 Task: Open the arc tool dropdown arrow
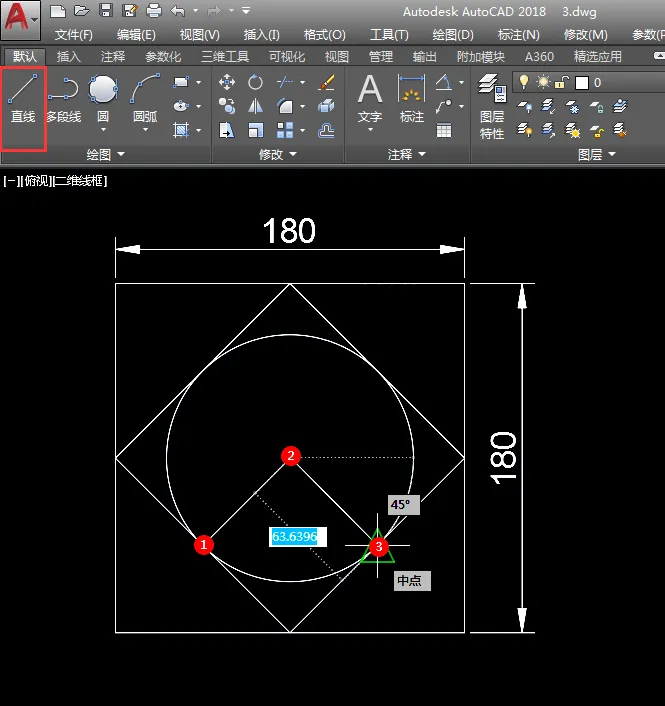(x=145, y=130)
